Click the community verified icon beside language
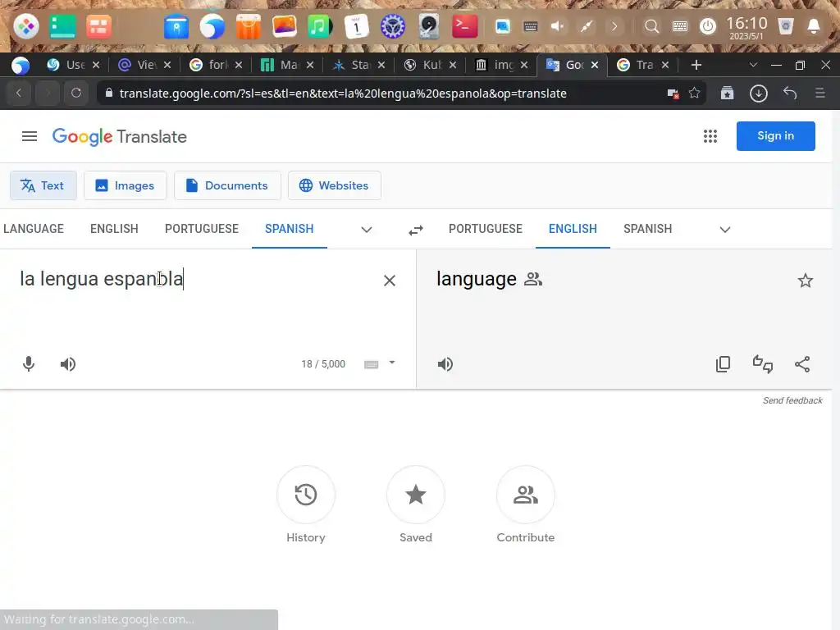The image size is (840, 630). (533, 279)
